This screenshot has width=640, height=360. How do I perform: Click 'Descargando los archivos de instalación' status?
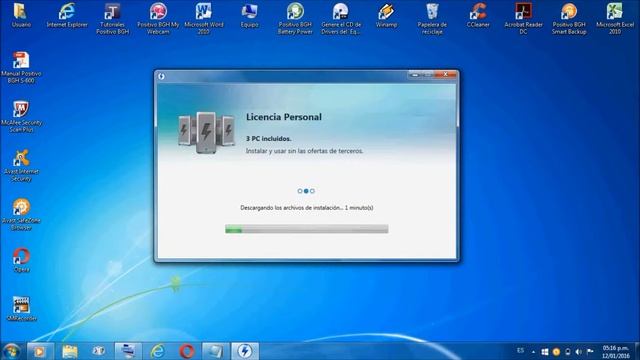[x=307, y=208]
